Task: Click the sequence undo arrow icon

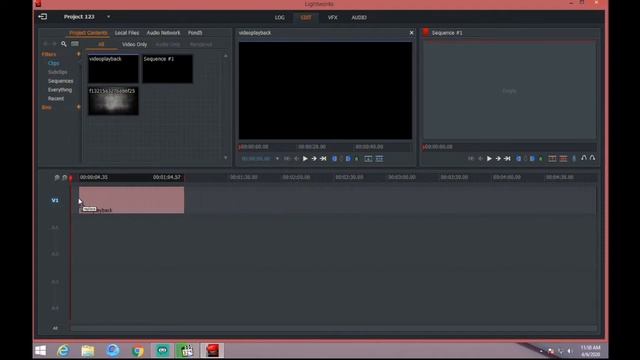Action: point(584,158)
